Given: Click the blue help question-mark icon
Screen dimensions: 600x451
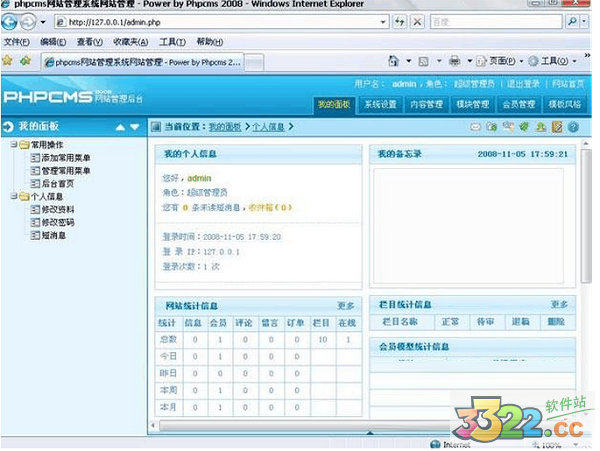Looking at the screenshot, I should 573,127.
